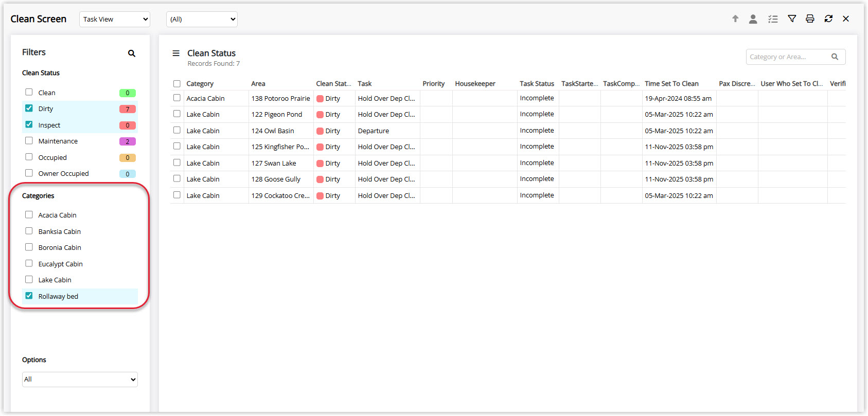
Task: Click the search icon in Category or Area box
Action: (x=835, y=57)
